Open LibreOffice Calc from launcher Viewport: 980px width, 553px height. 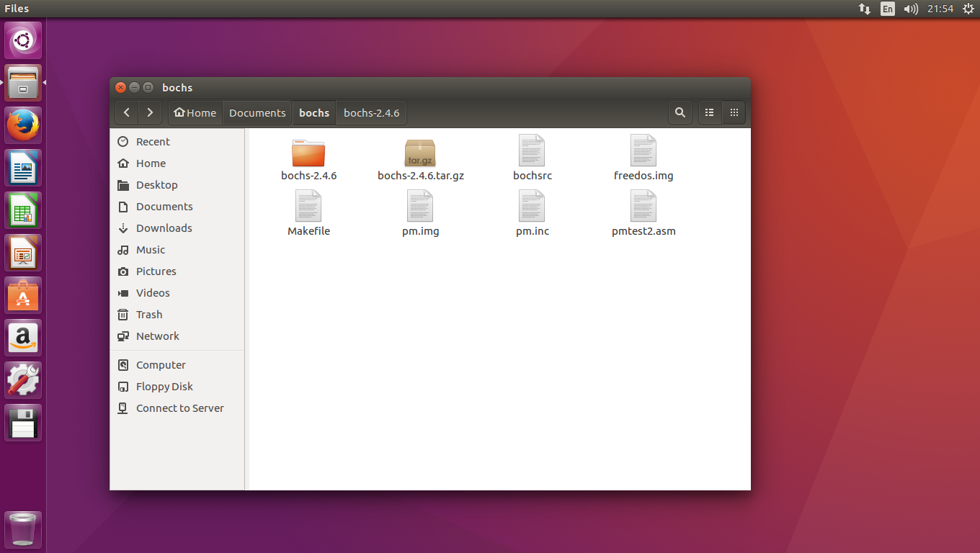tap(23, 210)
